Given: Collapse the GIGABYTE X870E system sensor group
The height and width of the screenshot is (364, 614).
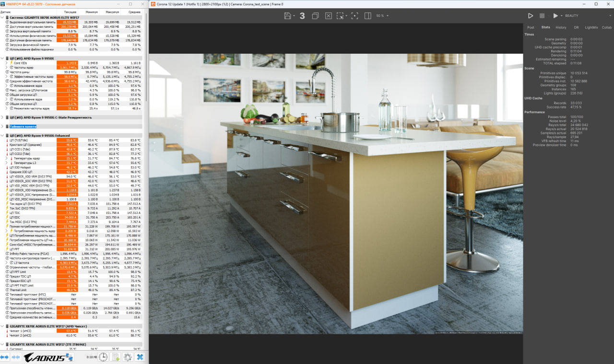Looking at the screenshot, I should coord(2,17).
